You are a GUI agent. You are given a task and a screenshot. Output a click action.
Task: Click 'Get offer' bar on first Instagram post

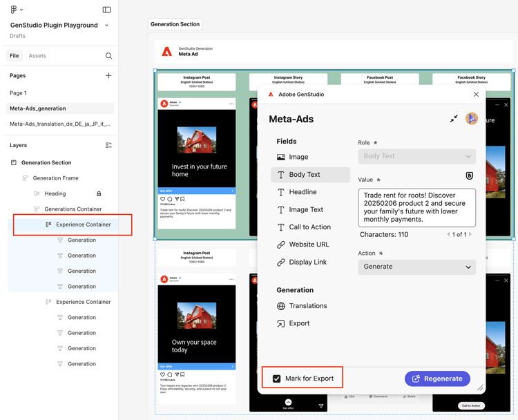coord(197,191)
